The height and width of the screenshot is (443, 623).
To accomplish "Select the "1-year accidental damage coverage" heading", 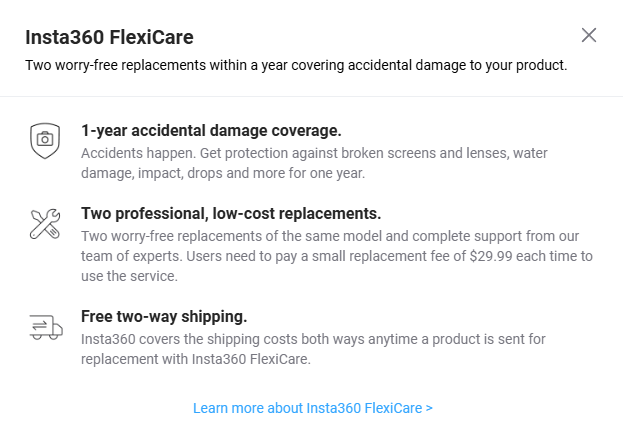I will point(211,131).
